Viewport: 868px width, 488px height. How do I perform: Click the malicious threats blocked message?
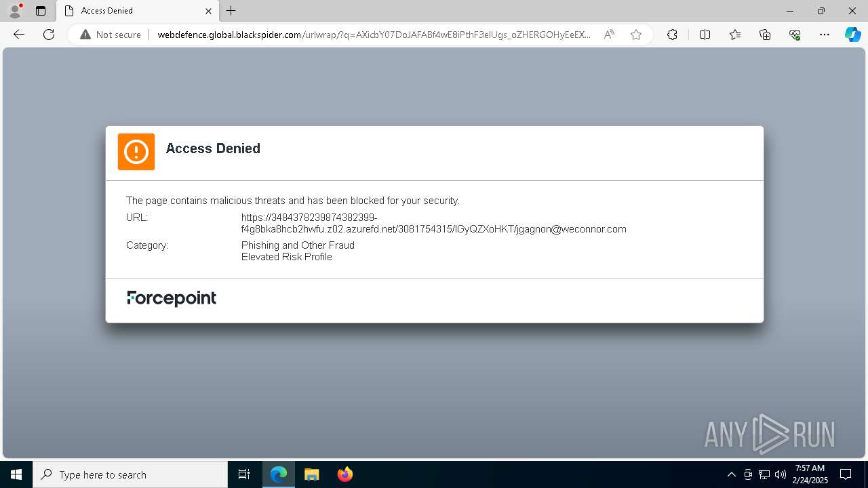(x=293, y=201)
